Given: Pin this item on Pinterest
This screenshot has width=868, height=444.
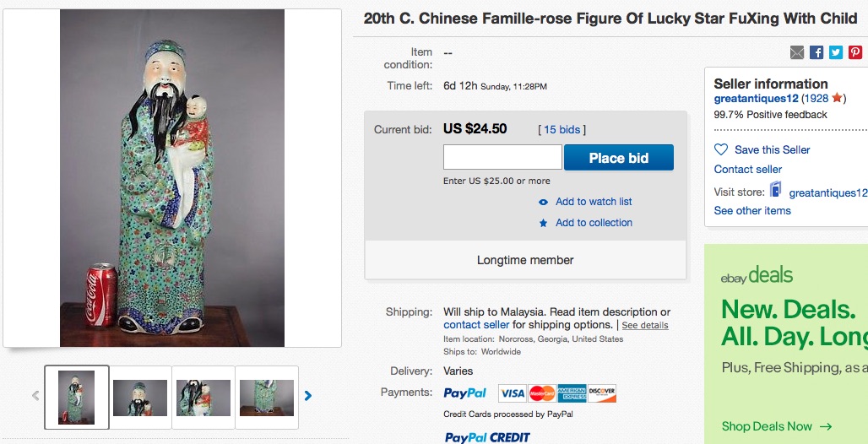Looking at the screenshot, I should pos(855,52).
